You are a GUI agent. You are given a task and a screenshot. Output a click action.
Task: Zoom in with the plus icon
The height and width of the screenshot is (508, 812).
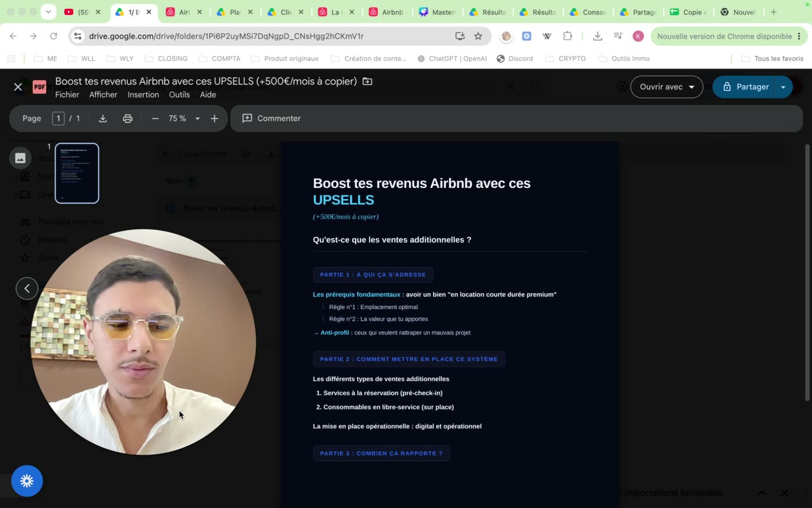click(214, 119)
